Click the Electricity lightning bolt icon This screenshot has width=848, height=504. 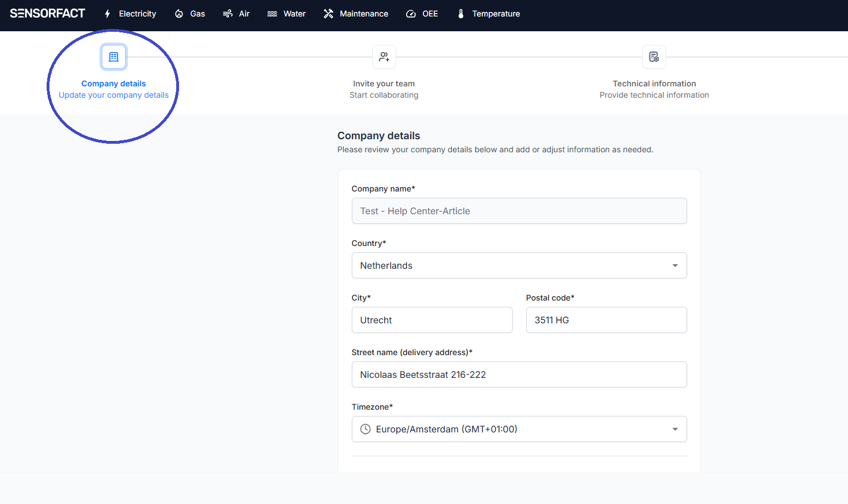(x=107, y=14)
